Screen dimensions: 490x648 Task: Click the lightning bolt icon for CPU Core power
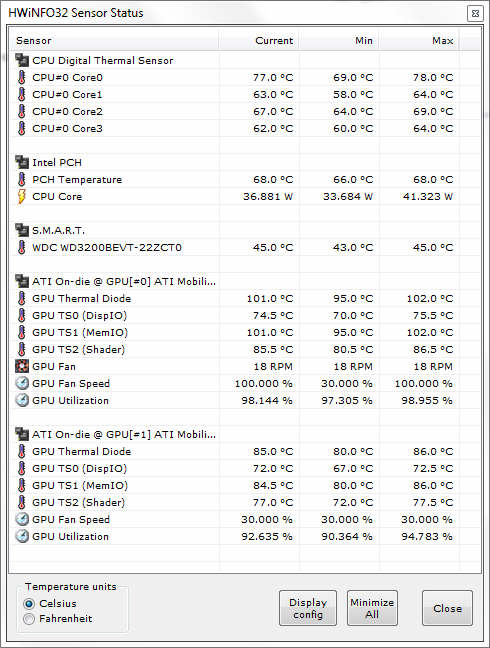[x=21, y=196]
